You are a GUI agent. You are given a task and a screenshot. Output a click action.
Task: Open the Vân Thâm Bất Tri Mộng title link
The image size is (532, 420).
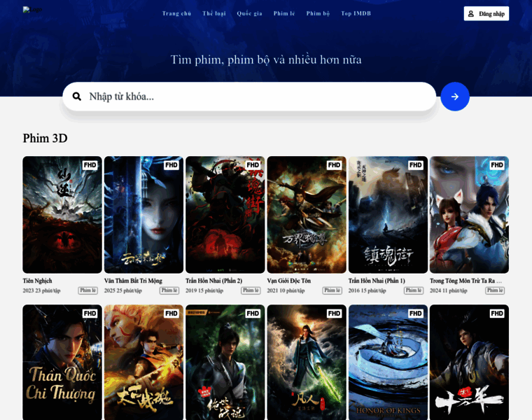[x=133, y=281]
